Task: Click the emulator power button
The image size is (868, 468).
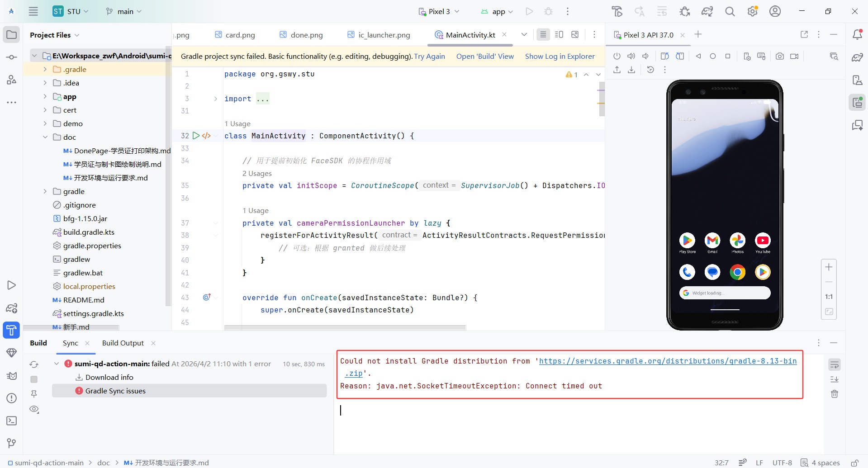Action: (x=617, y=56)
